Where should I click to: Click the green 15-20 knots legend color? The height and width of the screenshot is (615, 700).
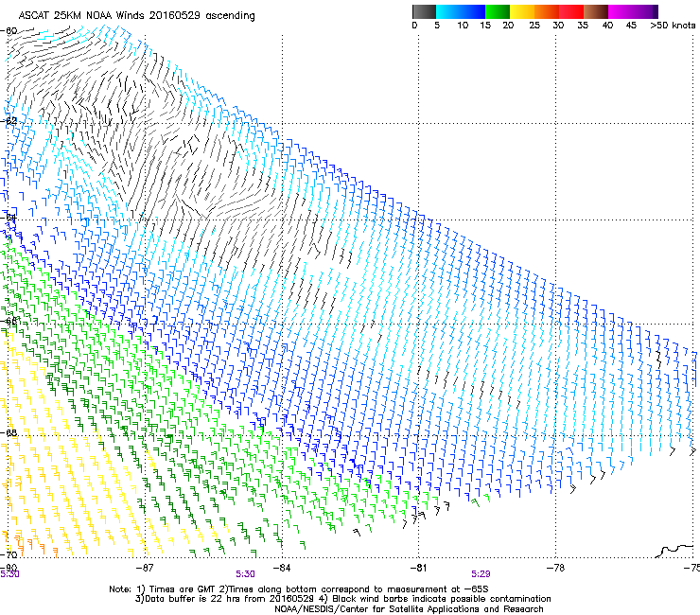coord(498,11)
